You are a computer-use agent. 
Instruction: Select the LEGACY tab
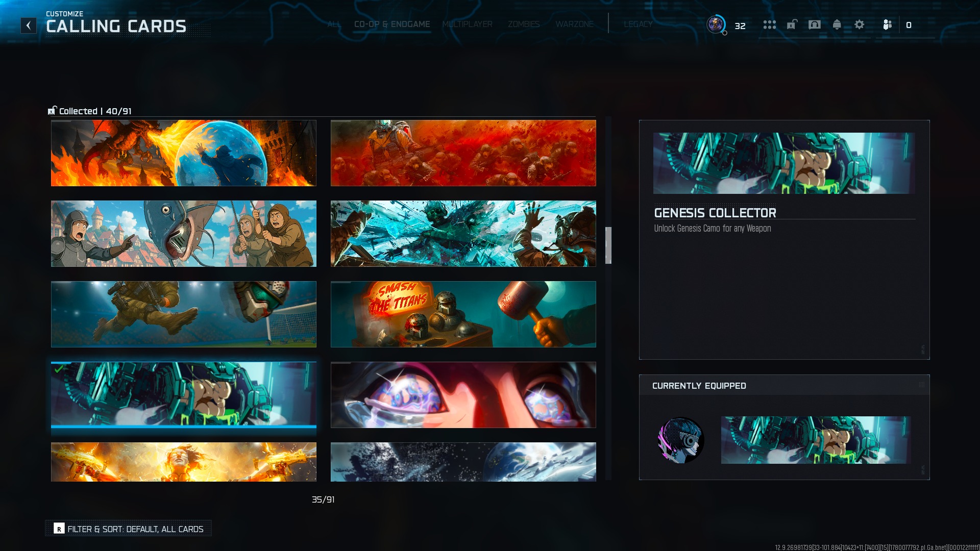click(x=638, y=24)
